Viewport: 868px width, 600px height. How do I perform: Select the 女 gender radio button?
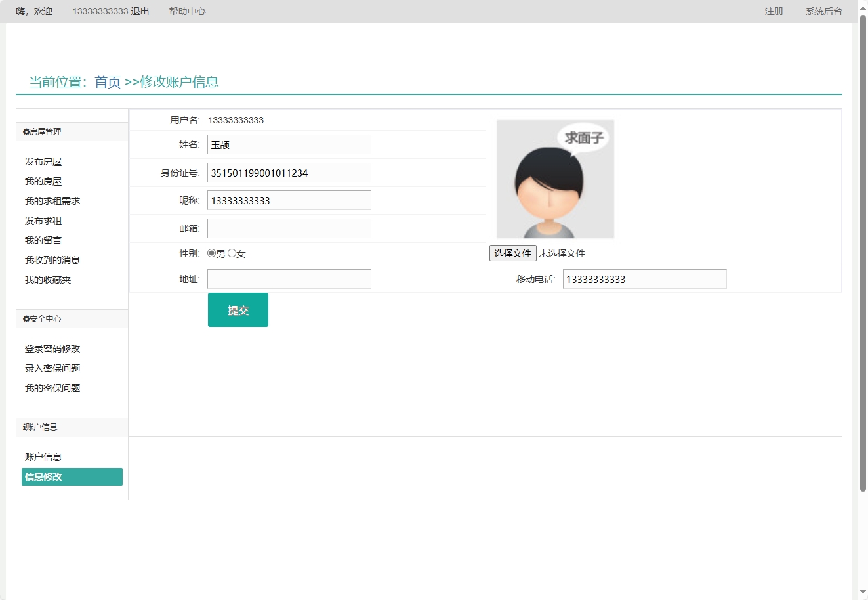point(232,253)
